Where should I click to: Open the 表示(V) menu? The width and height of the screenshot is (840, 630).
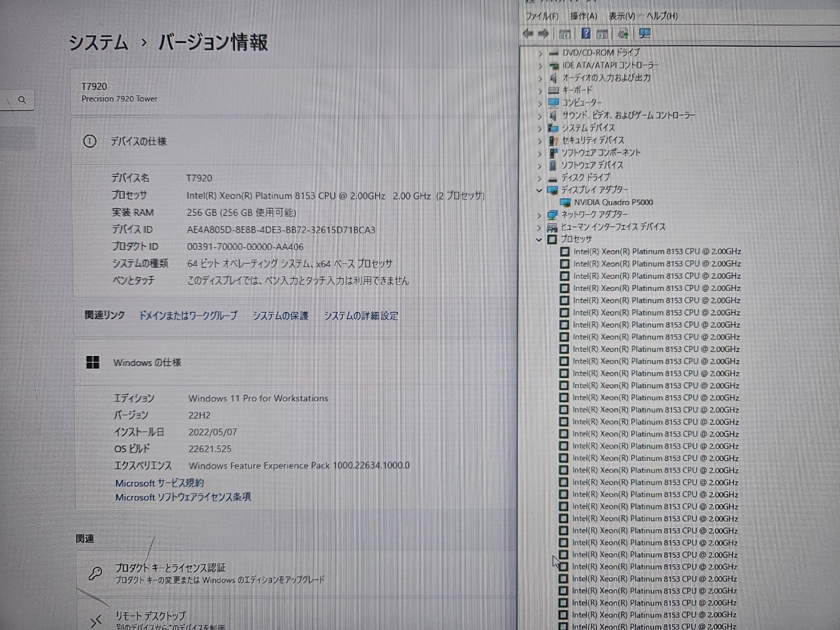(622, 16)
